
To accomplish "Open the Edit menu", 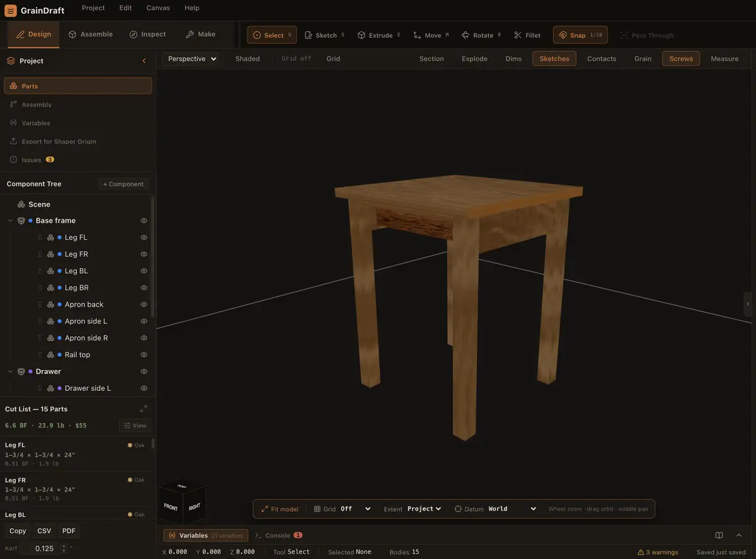I will click(126, 8).
